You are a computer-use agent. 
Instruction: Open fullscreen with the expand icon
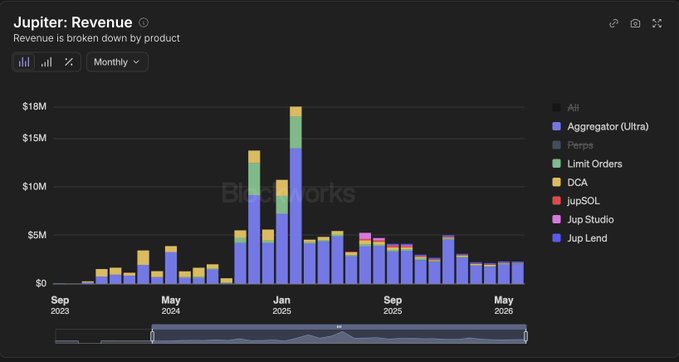click(x=657, y=23)
